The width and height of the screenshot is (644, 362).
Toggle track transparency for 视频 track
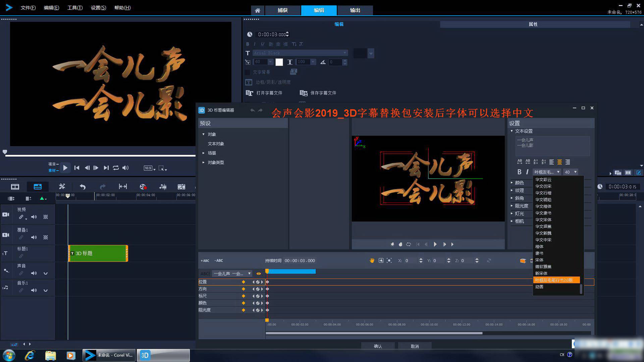click(x=46, y=217)
